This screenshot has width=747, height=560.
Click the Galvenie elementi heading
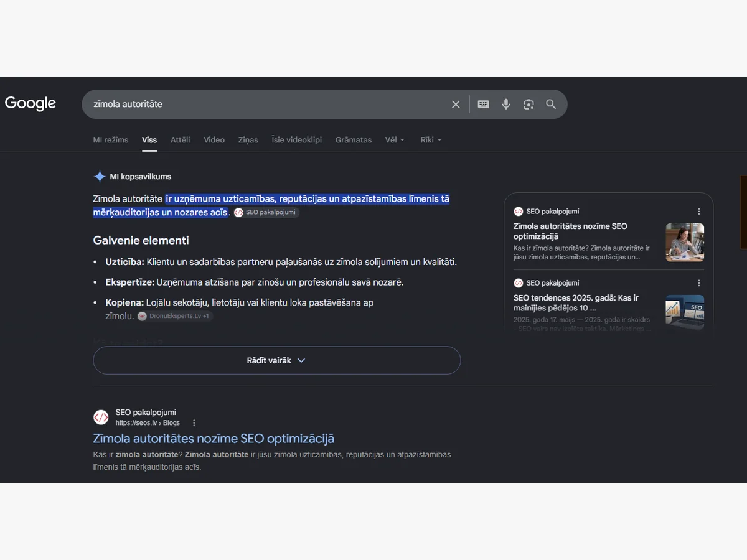[x=141, y=240]
